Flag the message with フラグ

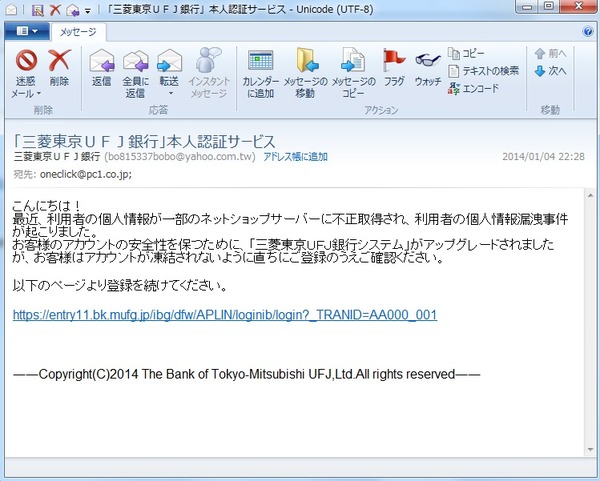pos(394,68)
